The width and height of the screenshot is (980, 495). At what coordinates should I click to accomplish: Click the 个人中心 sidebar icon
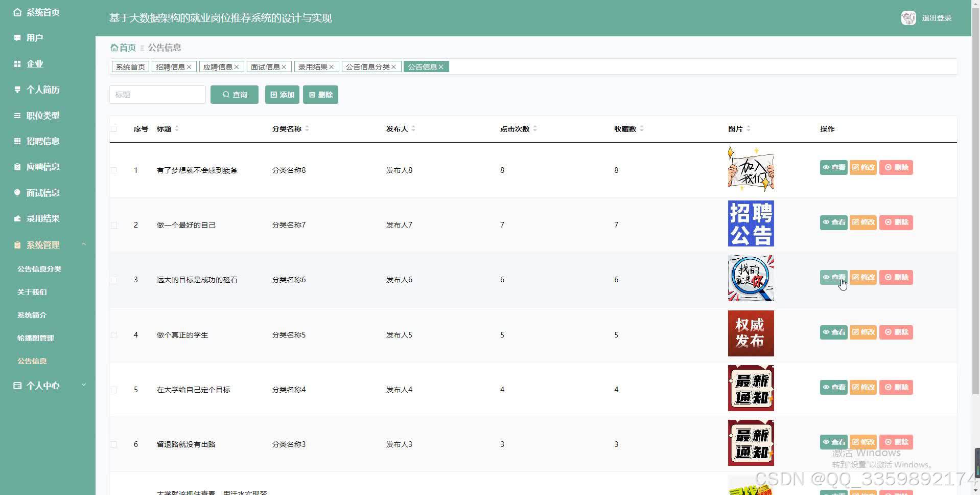coord(17,386)
